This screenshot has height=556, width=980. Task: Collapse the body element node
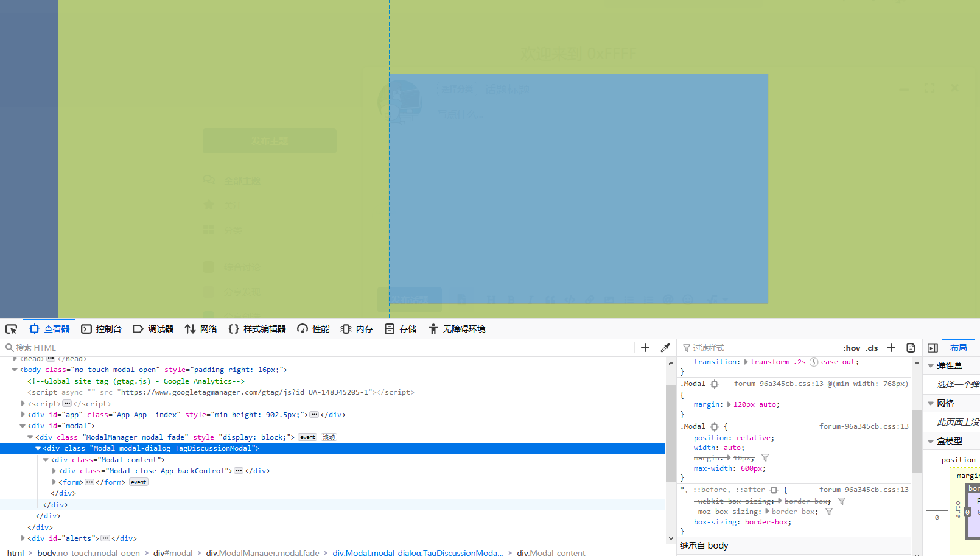tap(15, 370)
